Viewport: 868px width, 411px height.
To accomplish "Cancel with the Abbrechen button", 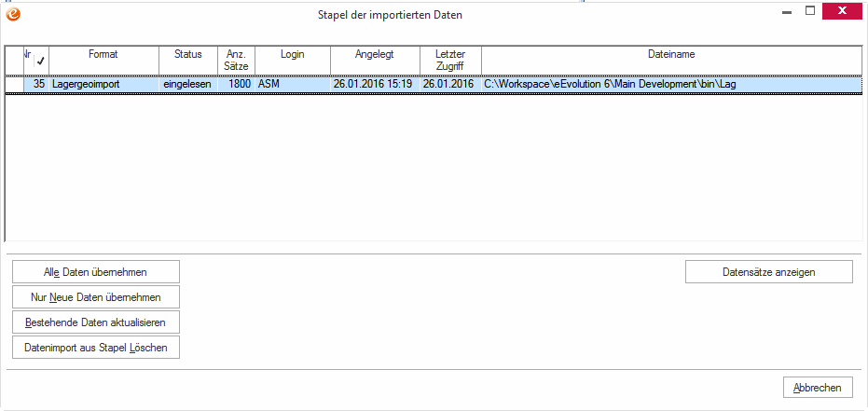I will pyautogui.click(x=818, y=387).
